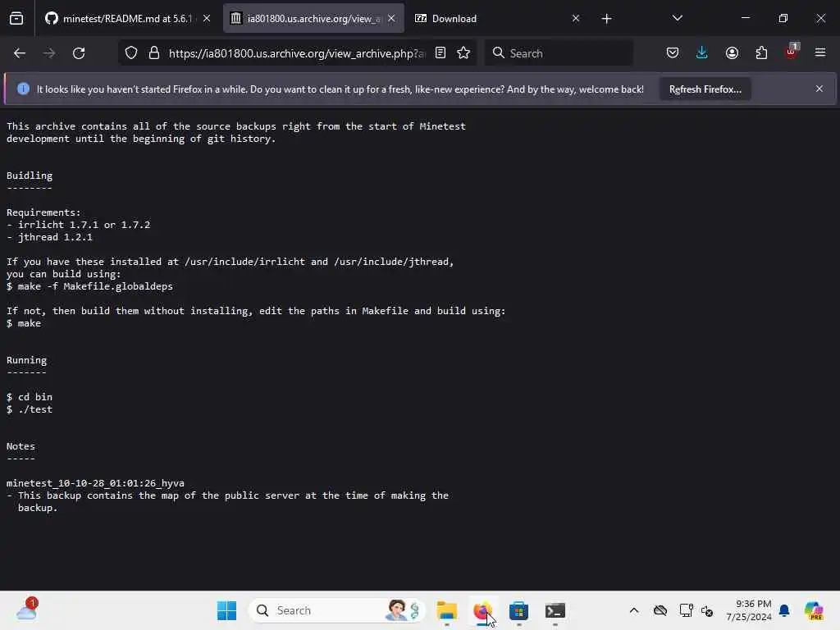This screenshot has width=840, height=630.
Task: Open the uBlock Origin extension icon
Action: 792,52
